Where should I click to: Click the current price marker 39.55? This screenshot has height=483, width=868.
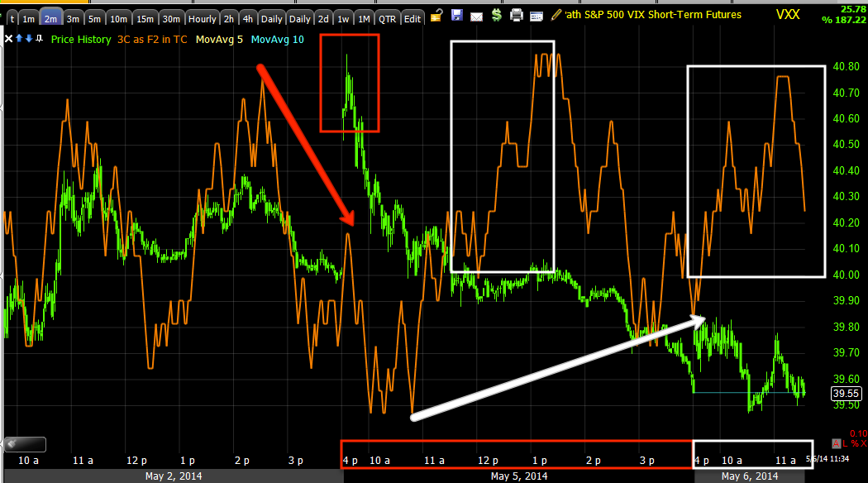point(846,394)
